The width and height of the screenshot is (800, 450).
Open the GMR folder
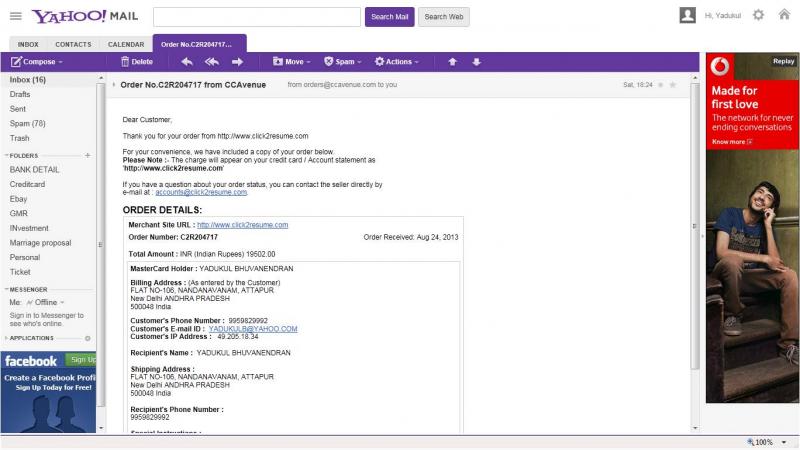pyautogui.click(x=18, y=213)
